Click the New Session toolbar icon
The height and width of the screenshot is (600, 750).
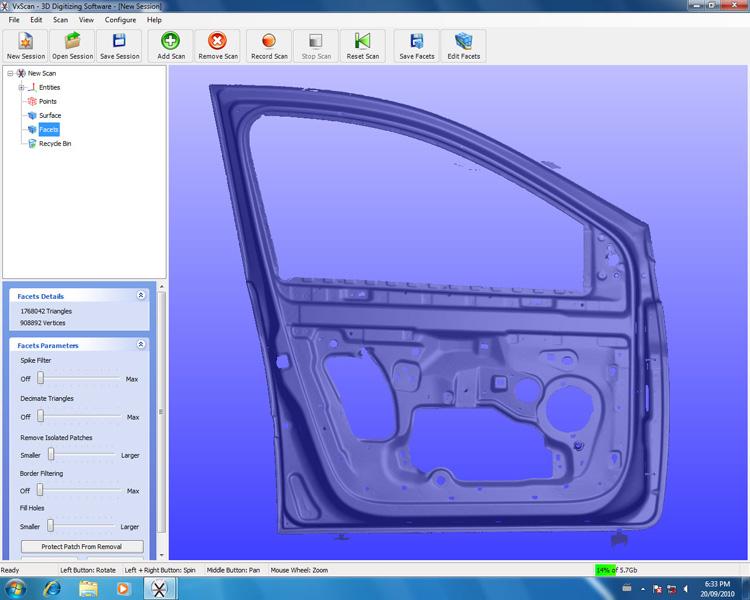26,45
